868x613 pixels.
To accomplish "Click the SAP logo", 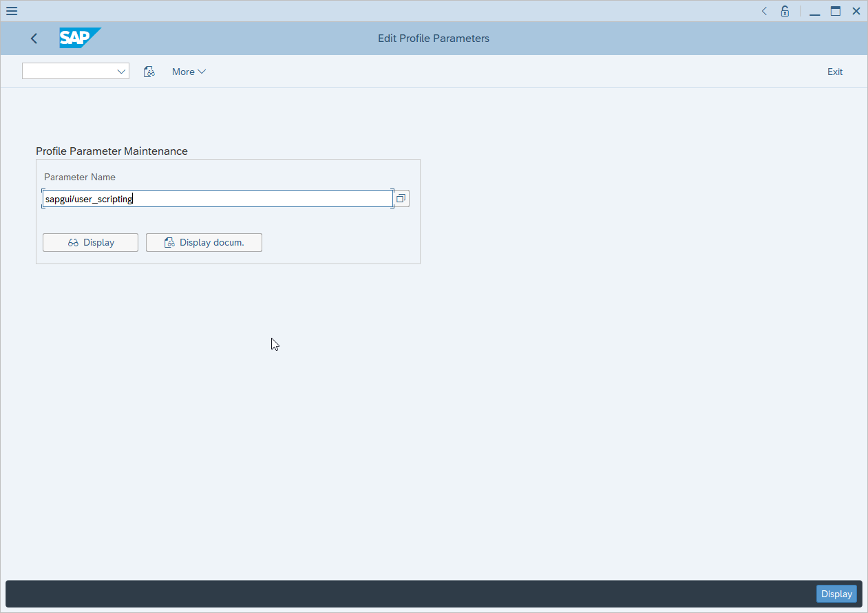I will pyautogui.click(x=79, y=38).
